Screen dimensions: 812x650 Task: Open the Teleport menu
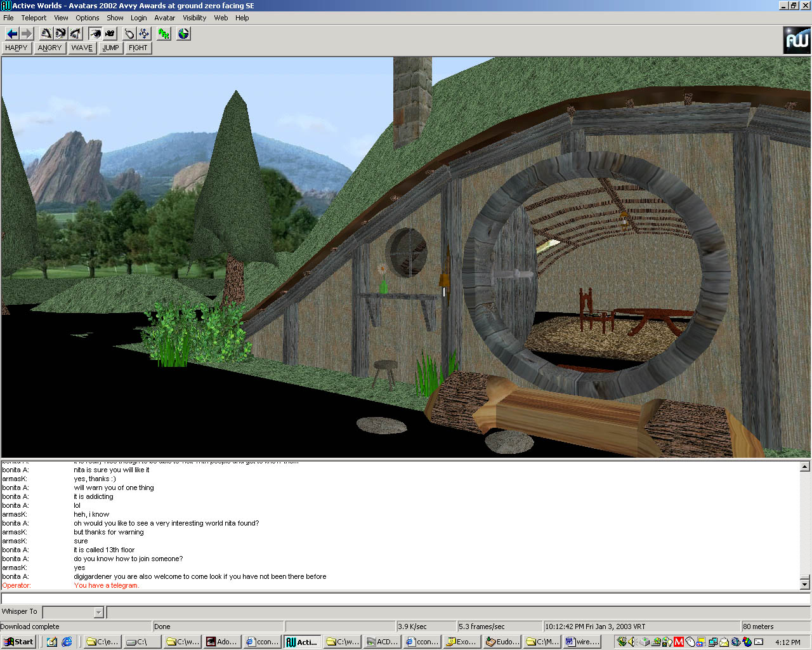coord(34,18)
